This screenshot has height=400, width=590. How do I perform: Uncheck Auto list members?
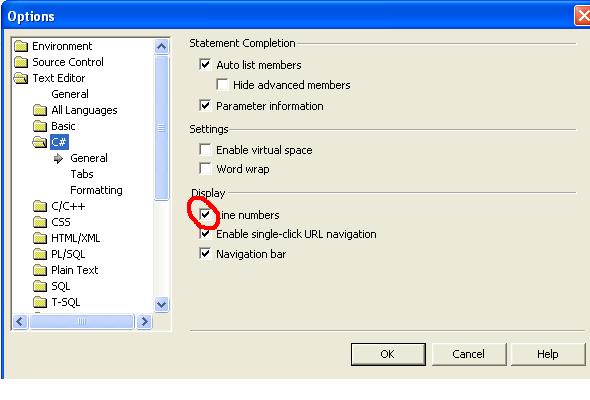pyautogui.click(x=205, y=64)
